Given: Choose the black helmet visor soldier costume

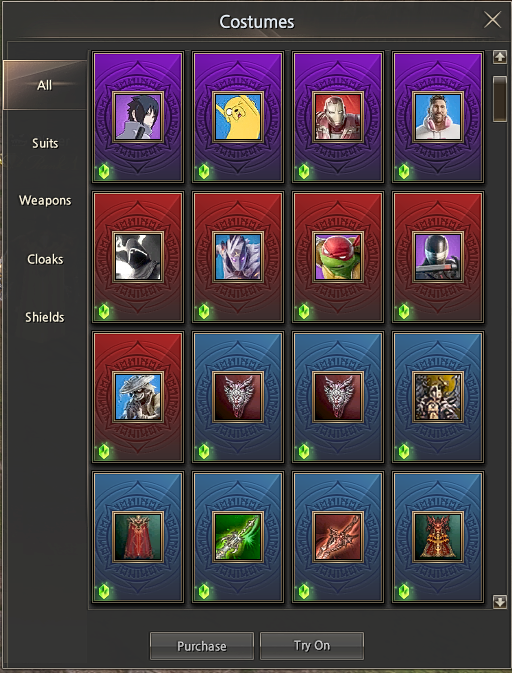Looking at the screenshot, I should [x=438, y=257].
